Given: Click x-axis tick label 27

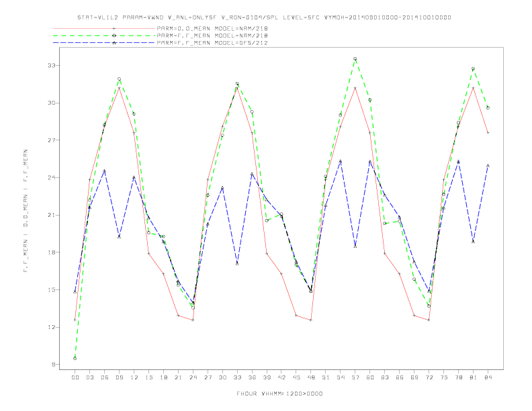Looking at the screenshot, I should pos(208,377).
